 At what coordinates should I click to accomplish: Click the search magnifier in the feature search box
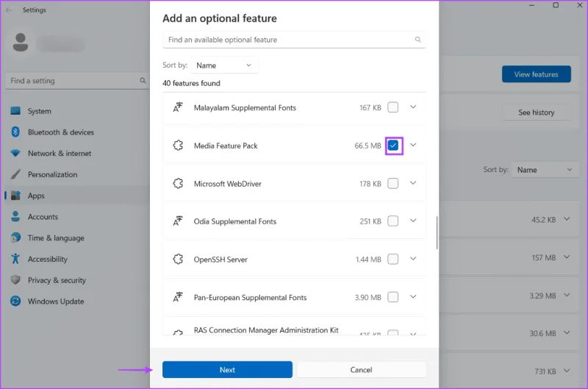point(417,40)
